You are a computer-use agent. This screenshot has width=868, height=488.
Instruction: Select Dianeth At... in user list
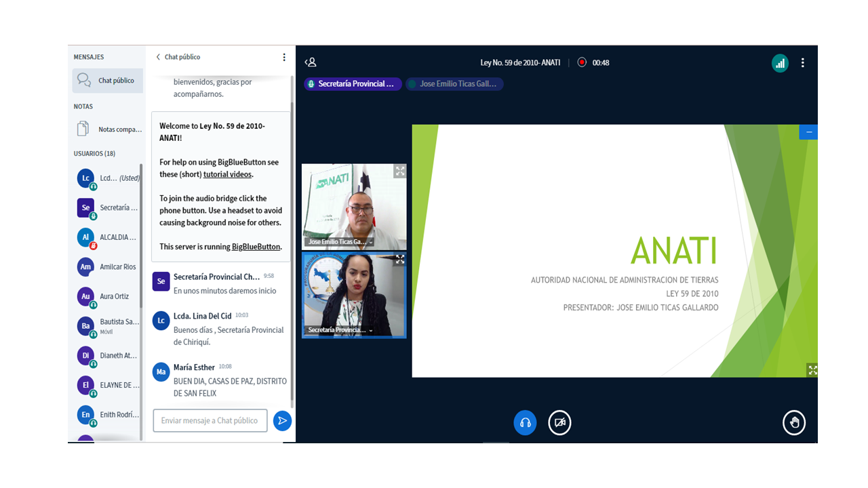(107, 355)
